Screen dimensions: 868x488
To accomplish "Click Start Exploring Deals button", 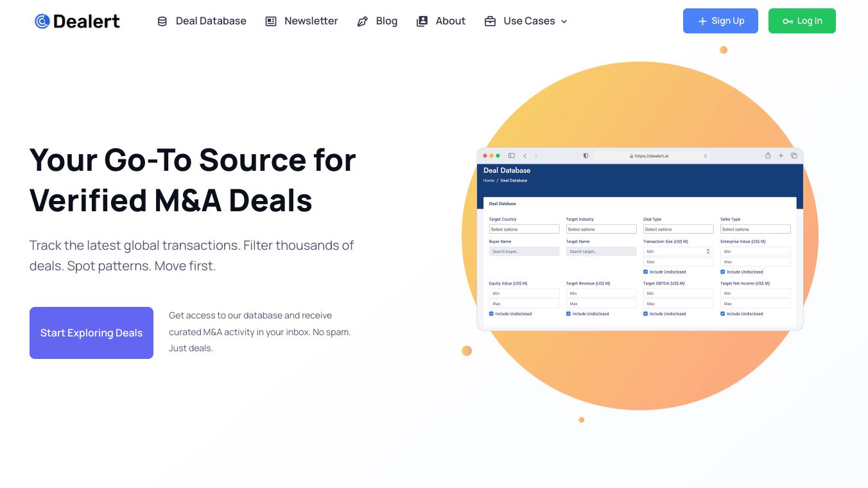I will point(91,333).
